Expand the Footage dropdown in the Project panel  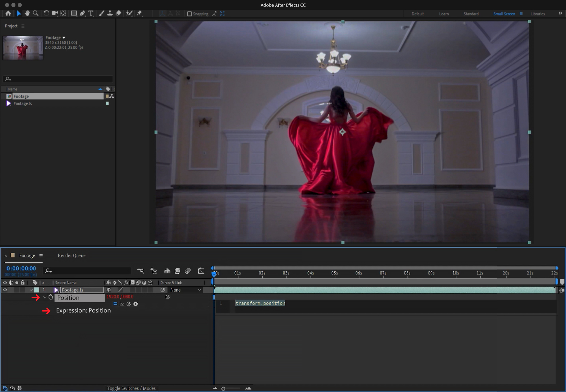64,37
